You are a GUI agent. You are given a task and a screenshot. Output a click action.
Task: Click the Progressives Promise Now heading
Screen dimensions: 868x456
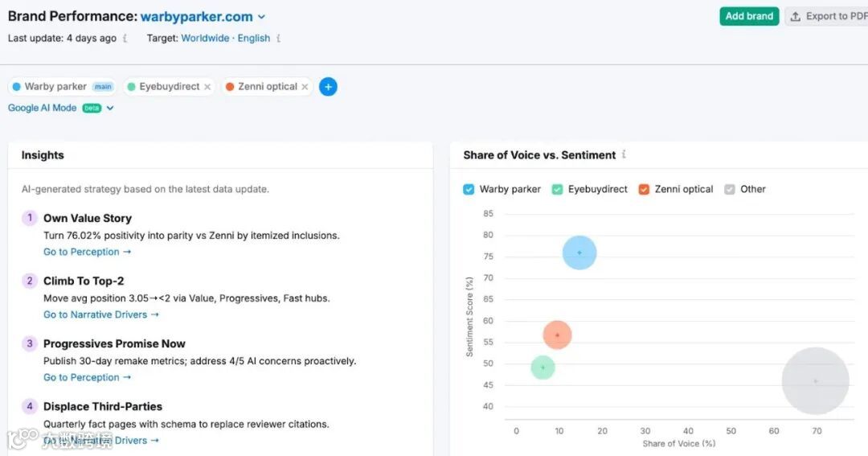click(x=115, y=343)
